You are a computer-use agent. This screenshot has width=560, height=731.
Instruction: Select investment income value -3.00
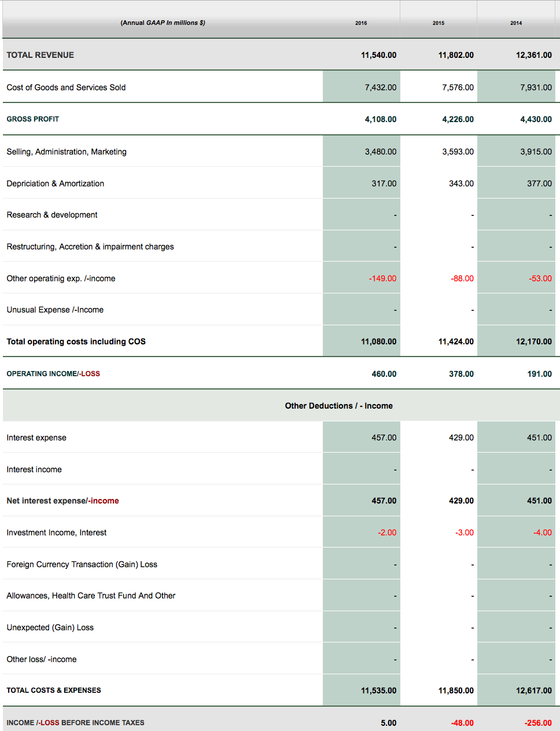(x=465, y=532)
